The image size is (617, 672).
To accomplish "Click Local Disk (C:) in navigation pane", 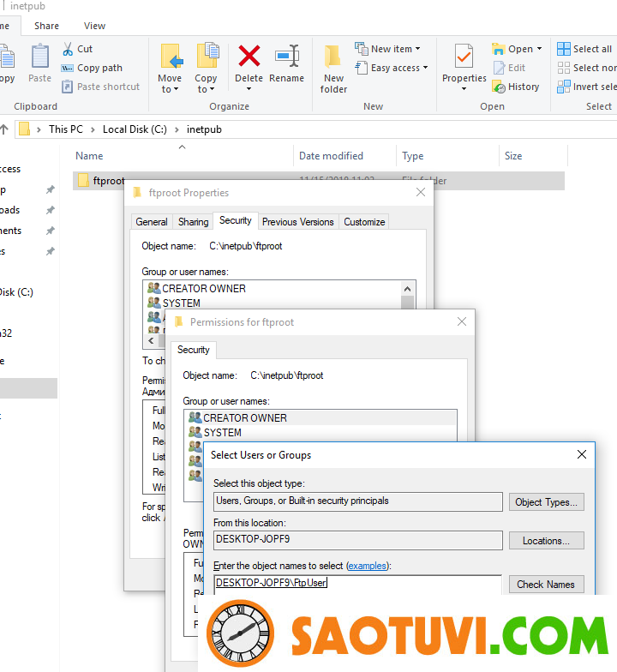I will click(x=16, y=292).
